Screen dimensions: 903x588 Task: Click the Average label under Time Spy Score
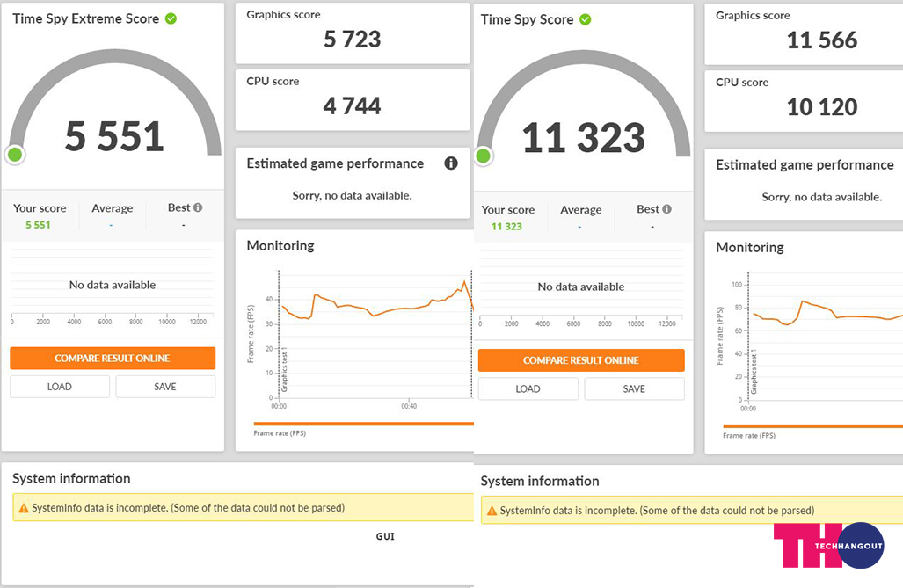tap(581, 210)
